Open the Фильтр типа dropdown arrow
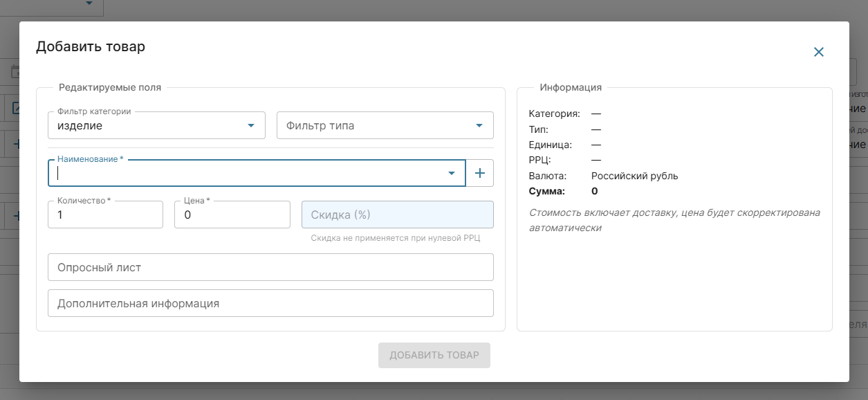868x400 pixels. 479,126
